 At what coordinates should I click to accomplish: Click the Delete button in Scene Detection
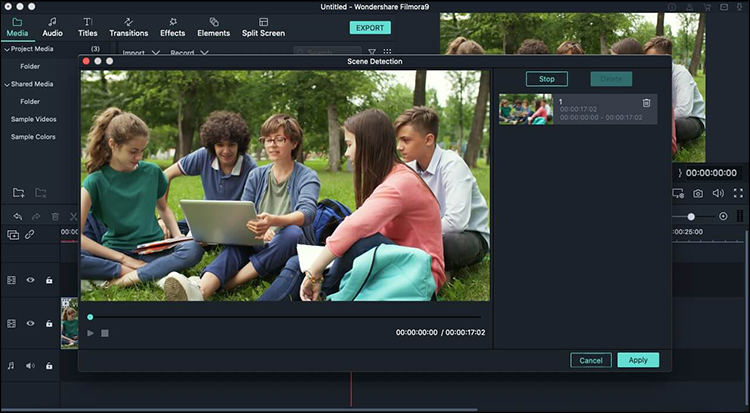tap(611, 79)
